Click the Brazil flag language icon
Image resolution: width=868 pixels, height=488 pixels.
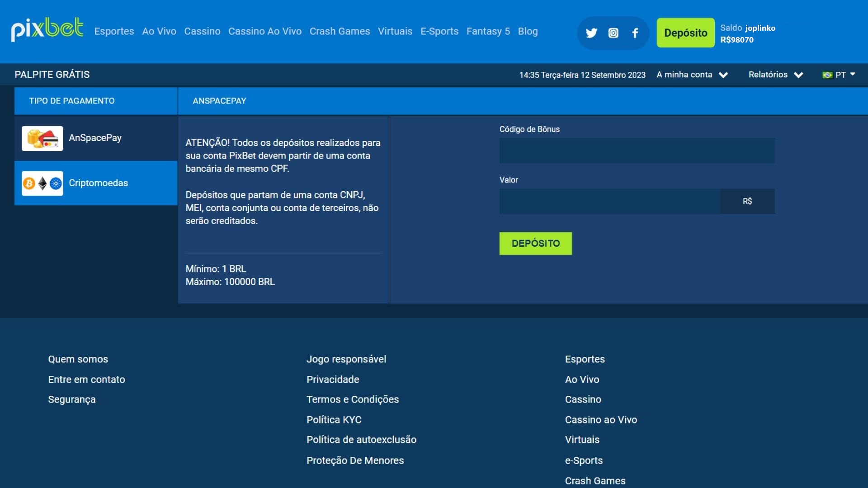click(x=827, y=75)
